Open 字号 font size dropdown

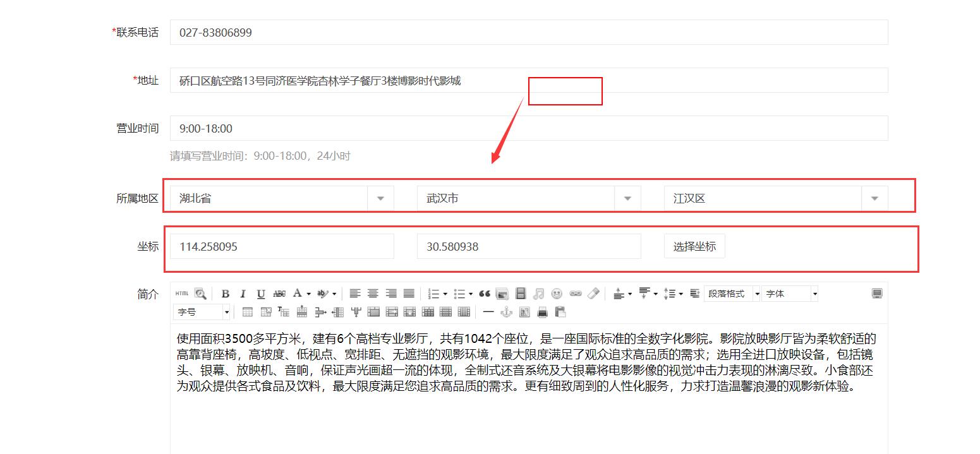point(202,312)
